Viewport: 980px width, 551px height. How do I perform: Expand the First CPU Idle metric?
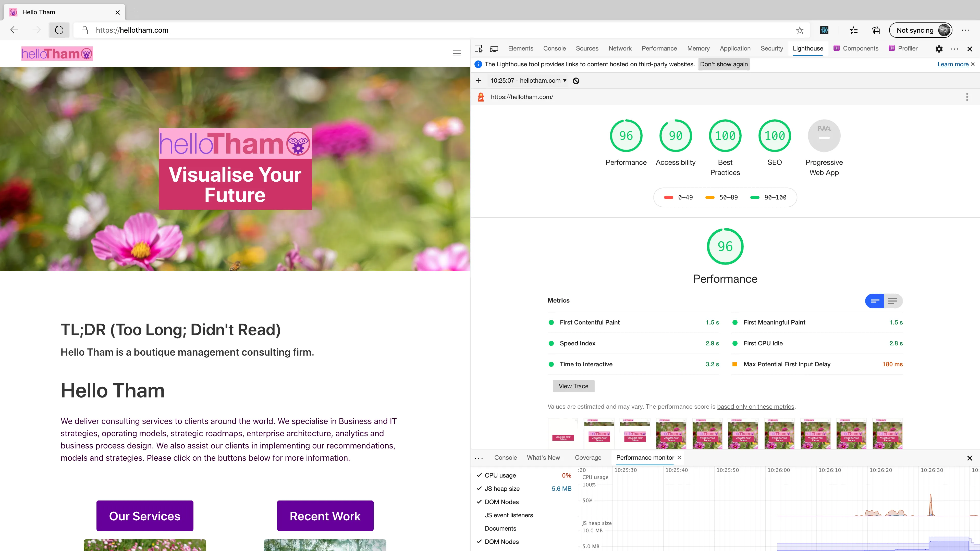[x=817, y=343]
